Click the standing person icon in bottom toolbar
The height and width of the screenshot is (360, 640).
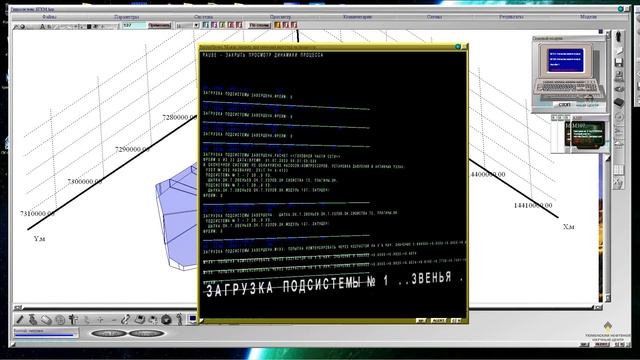pos(180,319)
